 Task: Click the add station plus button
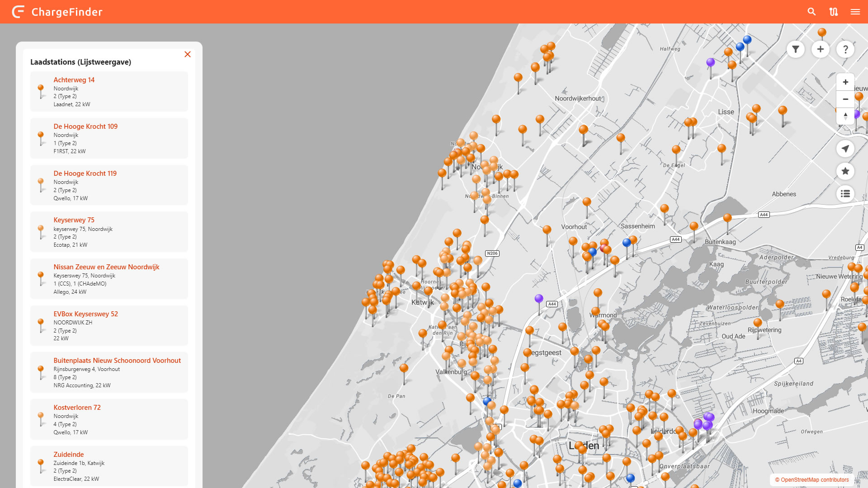click(x=820, y=49)
